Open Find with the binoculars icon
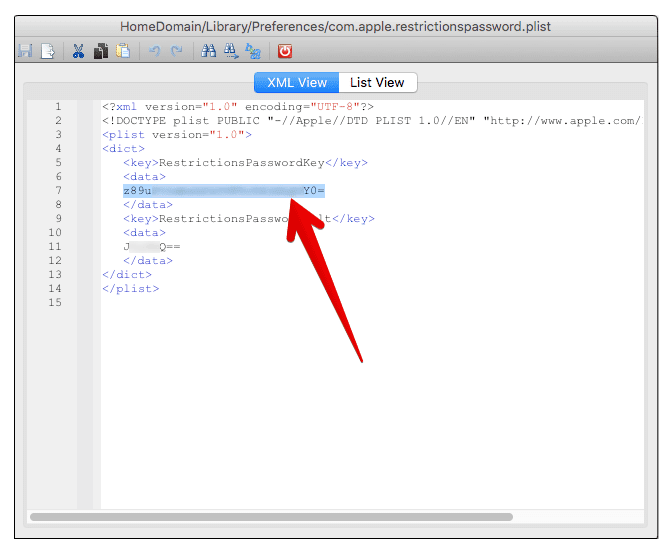 point(209,51)
